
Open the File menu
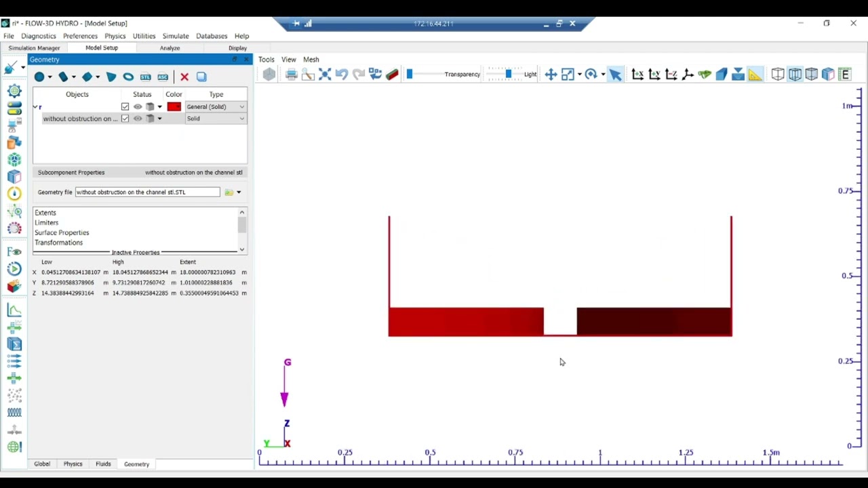pos(9,36)
